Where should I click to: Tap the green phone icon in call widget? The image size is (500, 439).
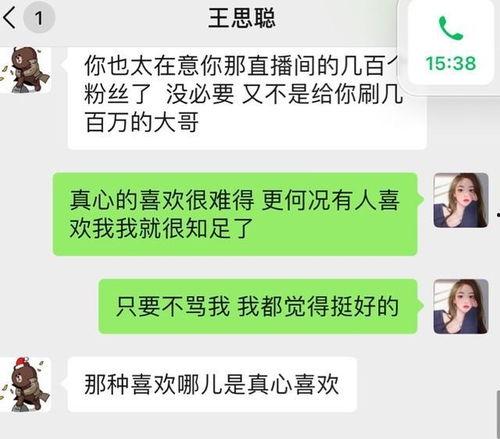coord(451,28)
